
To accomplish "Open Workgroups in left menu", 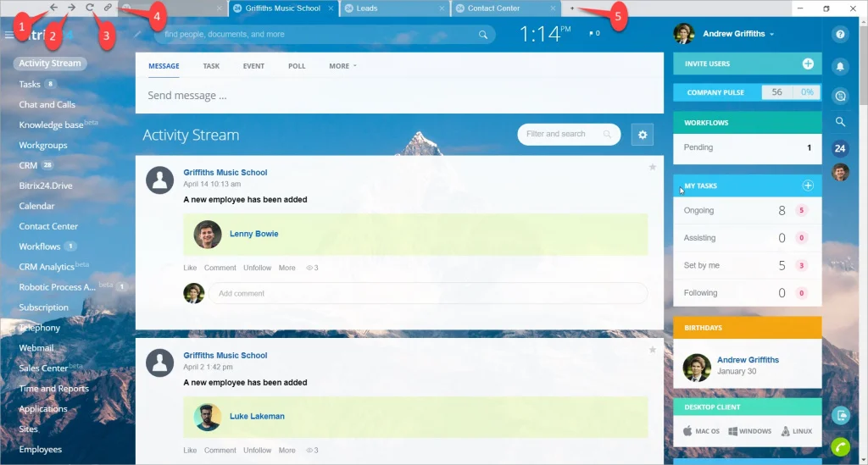I will (x=43, y=145).
